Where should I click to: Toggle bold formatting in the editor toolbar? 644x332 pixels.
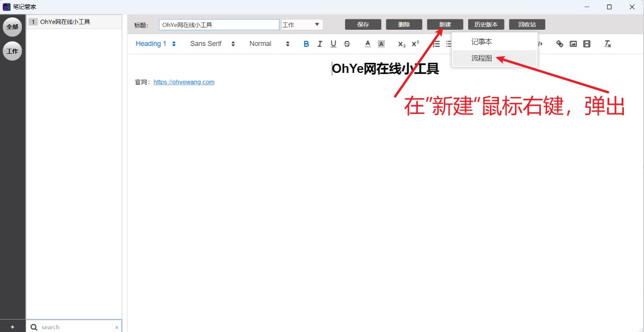click(x=306, y=44)
